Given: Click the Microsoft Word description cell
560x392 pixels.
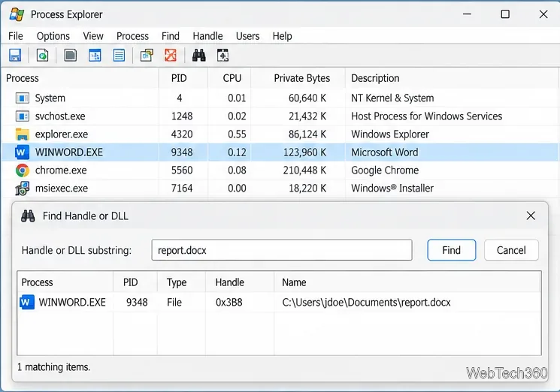Looking at the screenshot, I should 384,152.
